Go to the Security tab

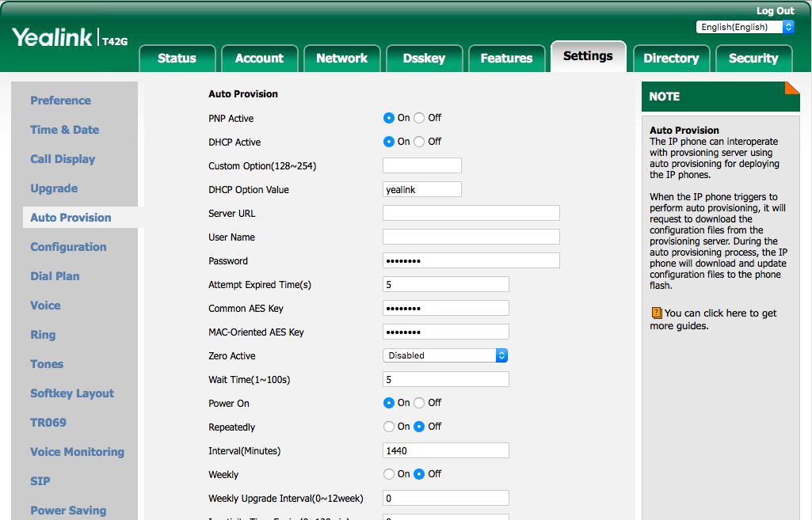(753, 59)
